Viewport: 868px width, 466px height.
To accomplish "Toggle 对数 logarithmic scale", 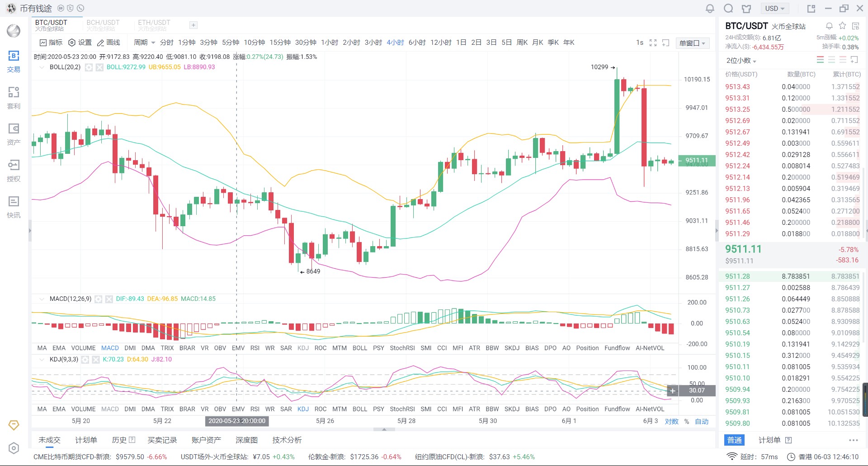I will pyautogui.click(x=671, y=421).
